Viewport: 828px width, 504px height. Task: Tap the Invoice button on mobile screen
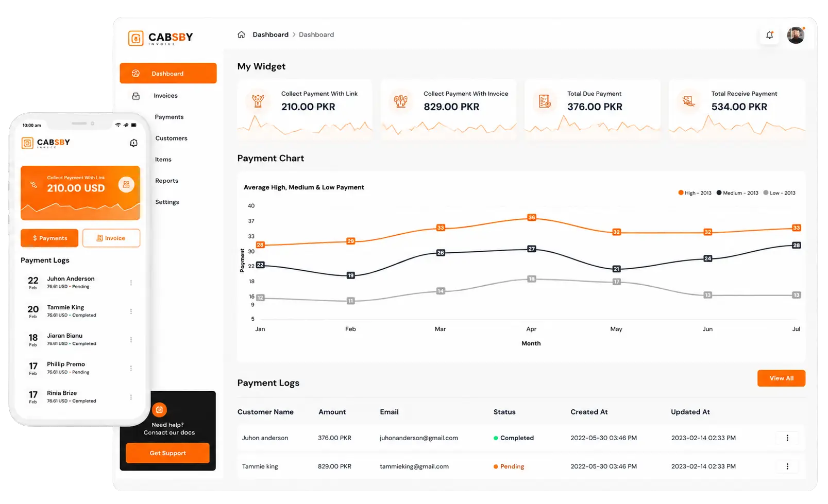tap(111, 238)
